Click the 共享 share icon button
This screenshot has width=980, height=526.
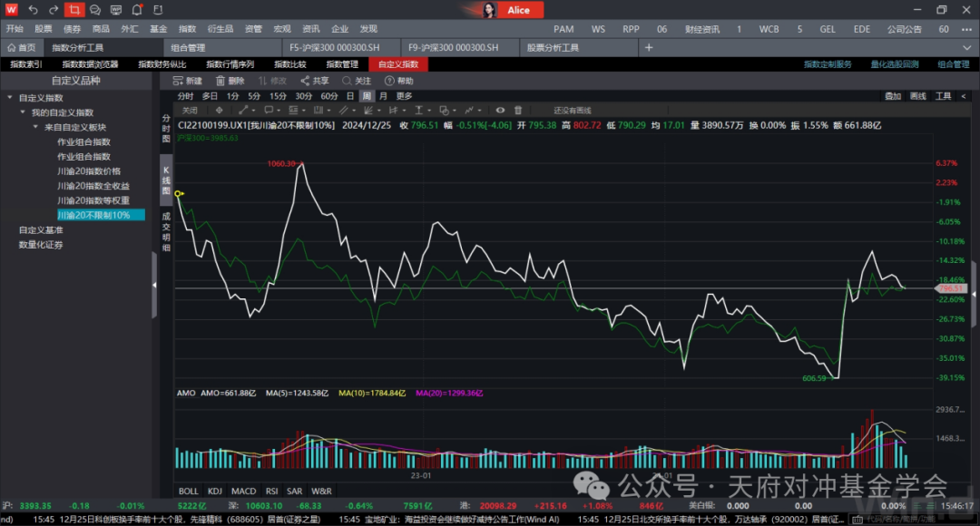coord(315,81)
